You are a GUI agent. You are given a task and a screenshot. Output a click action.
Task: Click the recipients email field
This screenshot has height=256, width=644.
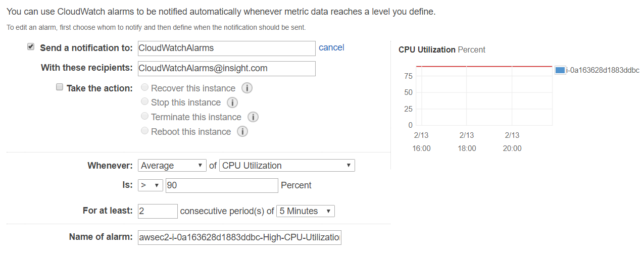pyautogui.click(x=226, y=68)
